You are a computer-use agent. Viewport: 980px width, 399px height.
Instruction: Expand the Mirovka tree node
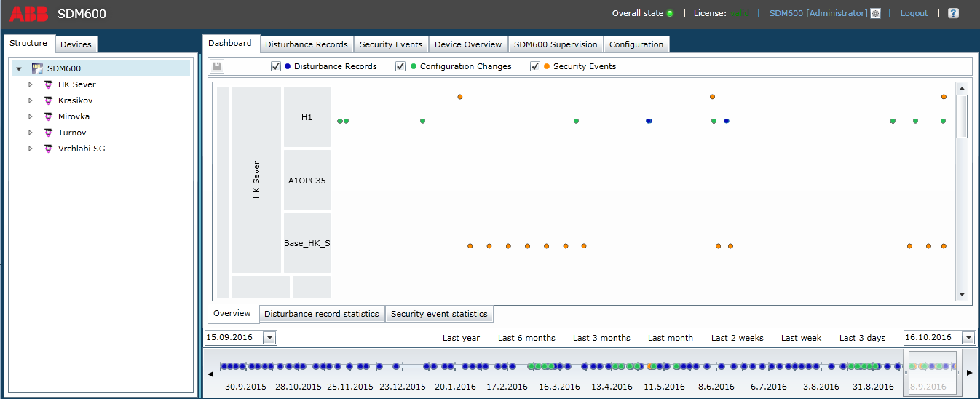click(31, 116)
